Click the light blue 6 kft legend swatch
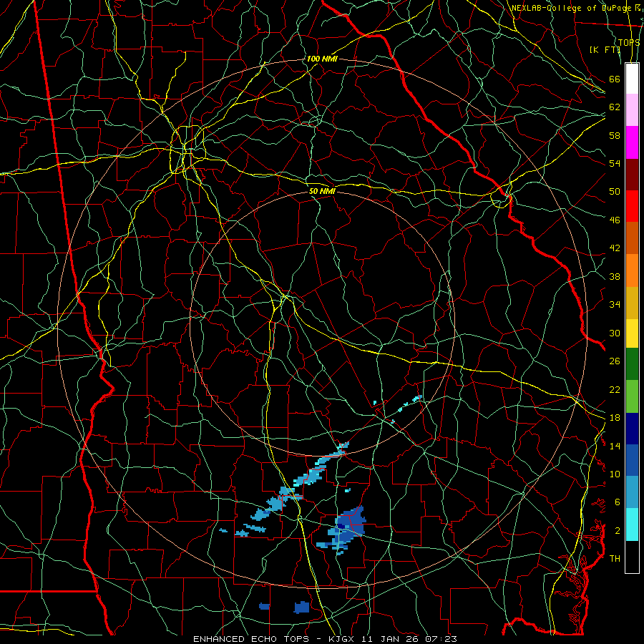Viewport: 644px width, 644px height. pos(632,492)
